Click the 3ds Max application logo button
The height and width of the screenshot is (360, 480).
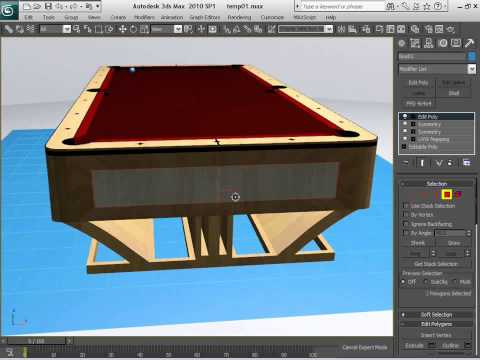pyautogui.click(x=9, y=10)
